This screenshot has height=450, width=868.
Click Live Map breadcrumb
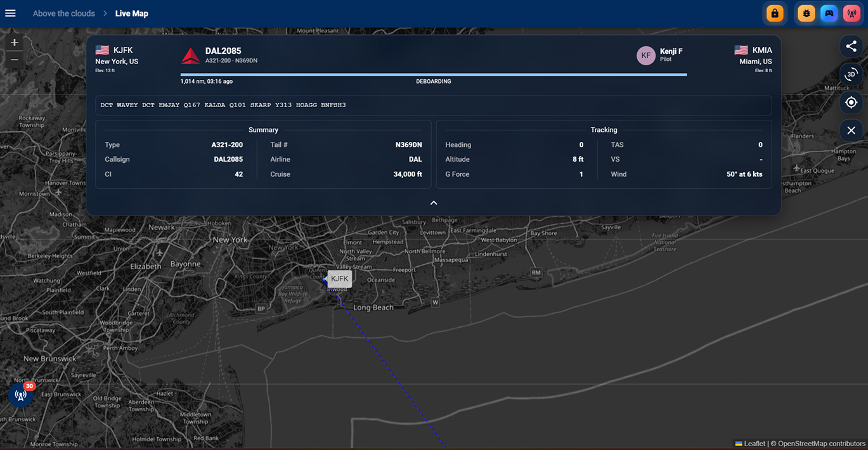132,13
